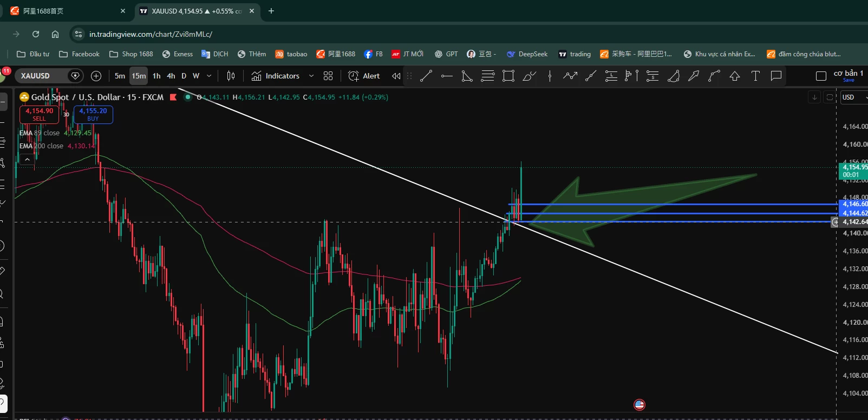The image size is (868, 420).
Task: Open the Indicators favorites dropdown arrow
Action: click(311, 76)
